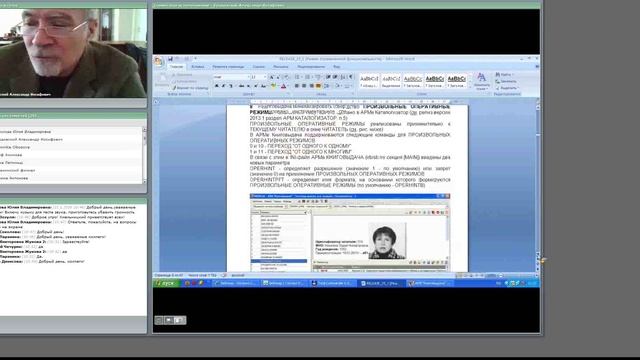
Task: Select participant филиал in list
Action: (x=18, y=170)
